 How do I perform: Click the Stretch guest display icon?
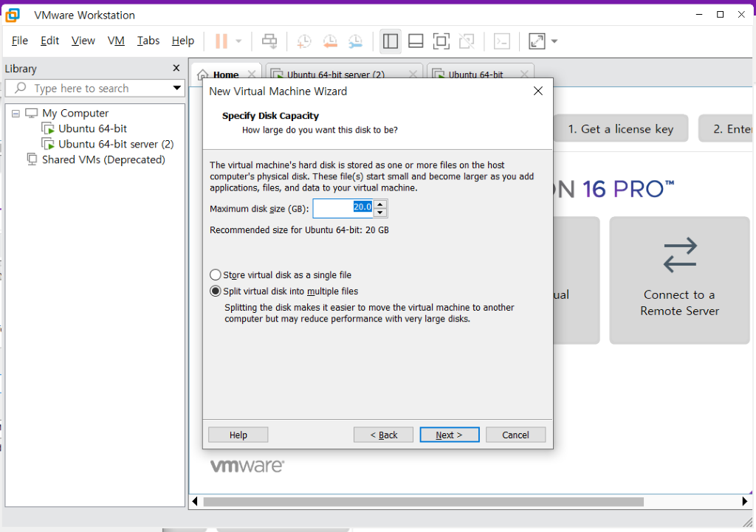pos(537,41)
